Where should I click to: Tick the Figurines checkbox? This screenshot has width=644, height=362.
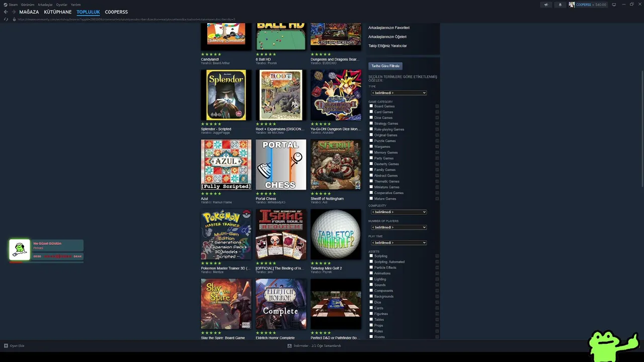click(371, 314)
